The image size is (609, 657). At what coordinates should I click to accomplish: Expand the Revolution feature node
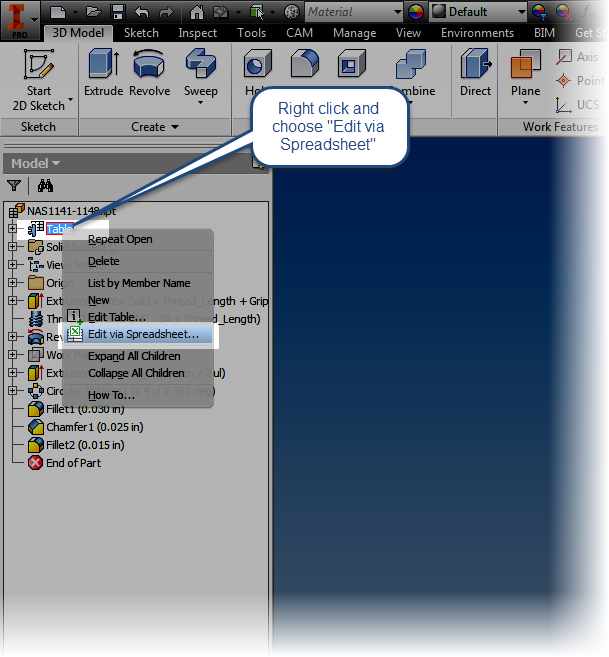coord(12,336)
